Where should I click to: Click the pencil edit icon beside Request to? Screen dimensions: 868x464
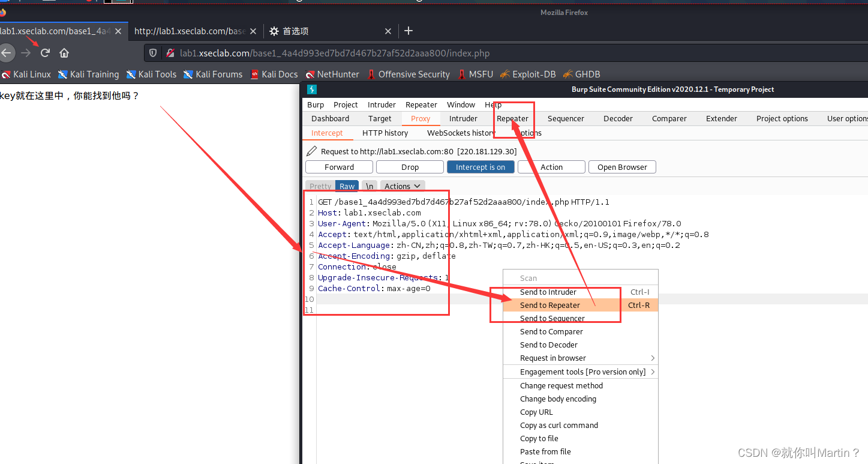pyautogui.click(x=311, y=151)
